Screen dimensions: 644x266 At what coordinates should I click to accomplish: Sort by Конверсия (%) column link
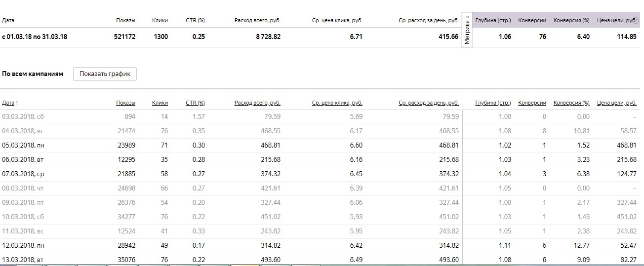[x=571, y=103]
